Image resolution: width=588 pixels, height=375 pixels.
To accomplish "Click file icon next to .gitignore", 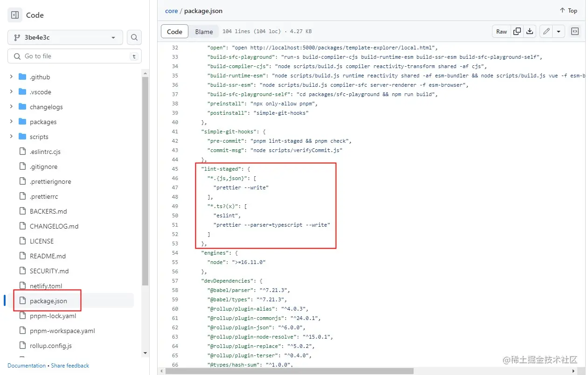I will [x=22, y=167].
